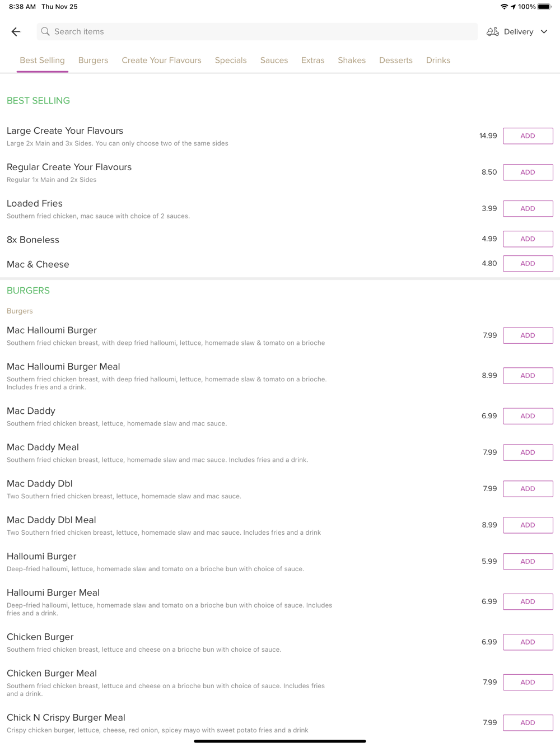Open the Halloumi Burger item details

tap(41, 556)
